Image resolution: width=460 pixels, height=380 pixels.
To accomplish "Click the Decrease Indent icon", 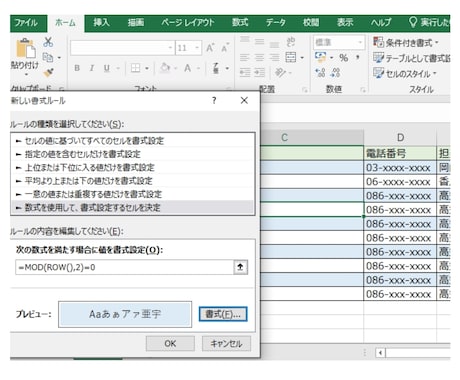I will pos(245,72).
